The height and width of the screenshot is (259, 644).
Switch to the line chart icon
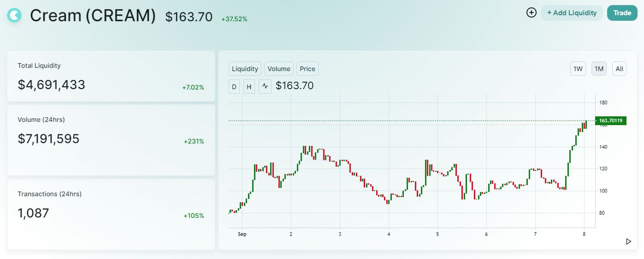click(x=265, y=86)
